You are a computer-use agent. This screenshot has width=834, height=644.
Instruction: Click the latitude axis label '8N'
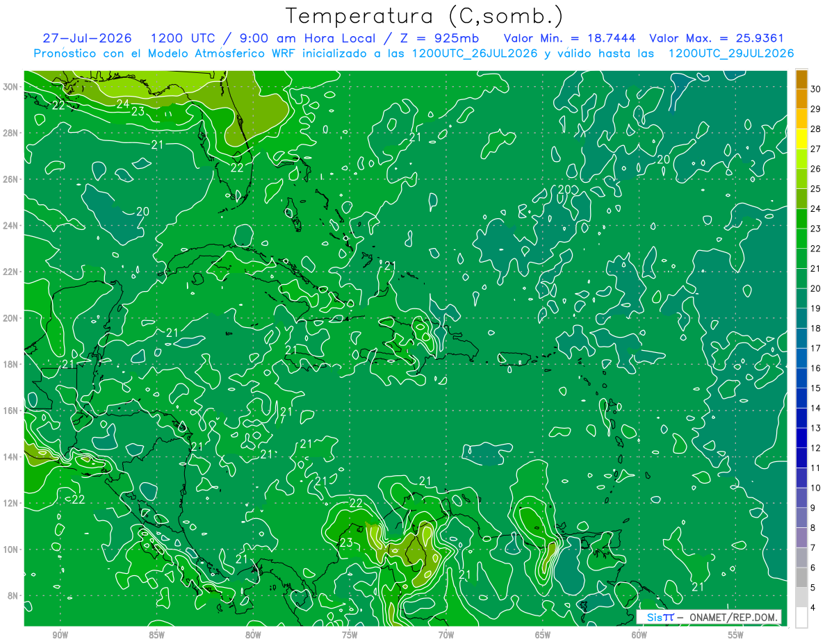pyautogui.click(x=14, y=596)
